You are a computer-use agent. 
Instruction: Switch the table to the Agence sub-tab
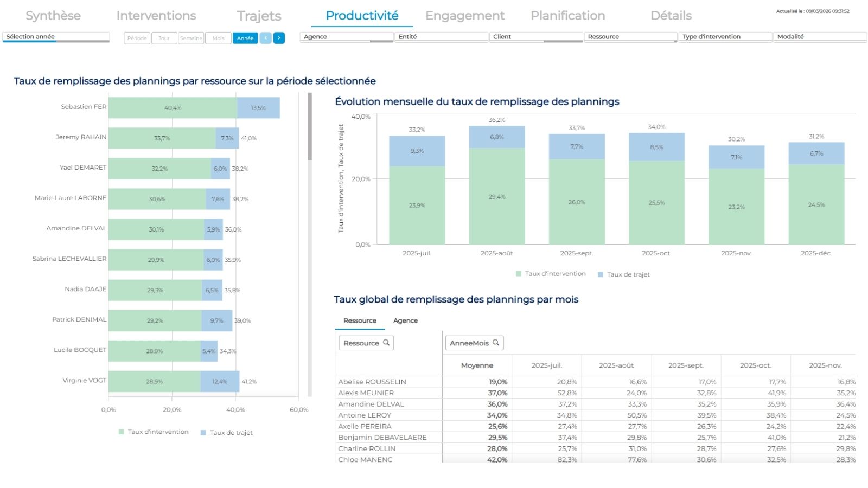[405, 321]
